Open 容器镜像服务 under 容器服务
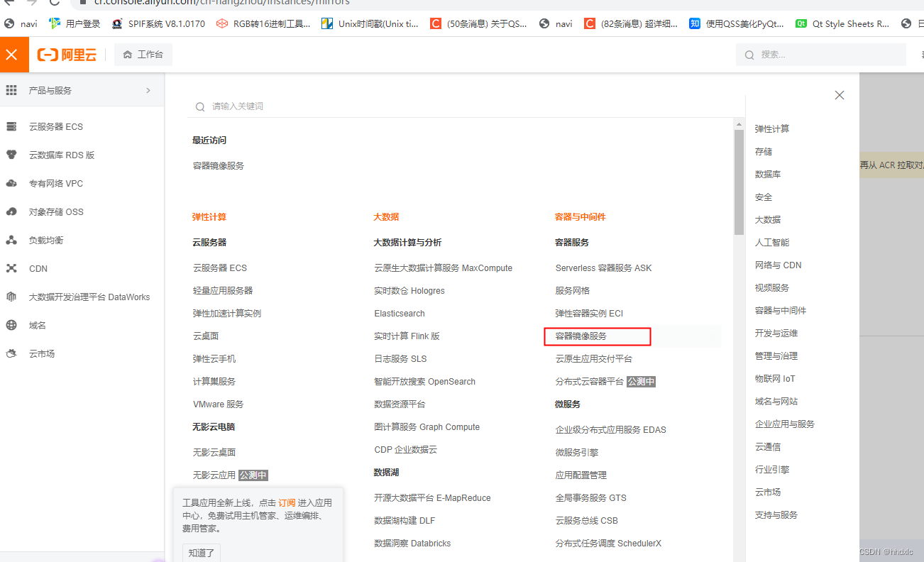The image size is (924, 562). (581, 336)
